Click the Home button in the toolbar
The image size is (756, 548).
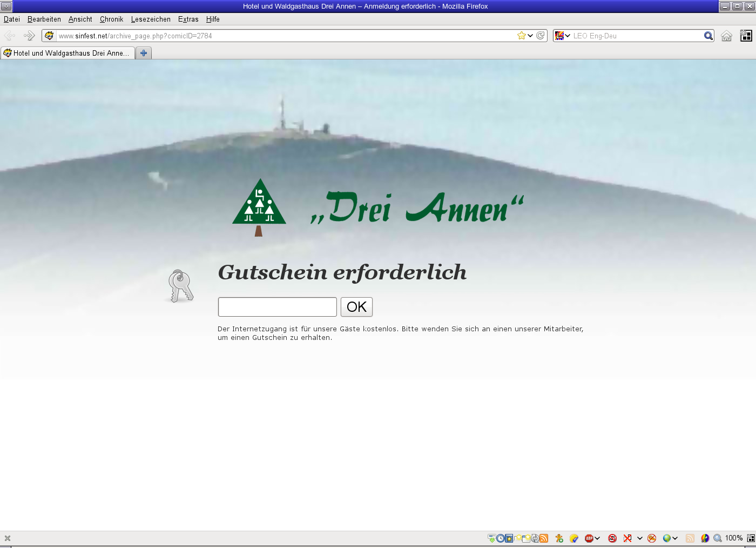[726, 36]
